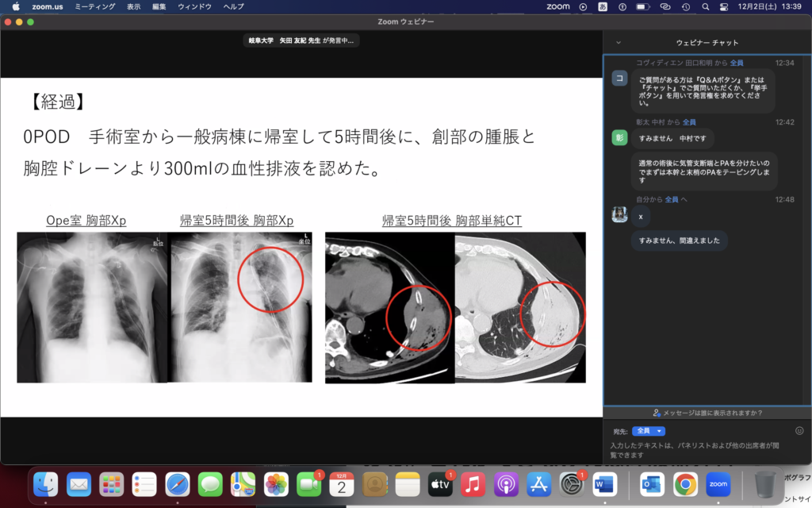Open Control Center toggles in menu bar
Viewport: 812px width, 508px height.
722,6
